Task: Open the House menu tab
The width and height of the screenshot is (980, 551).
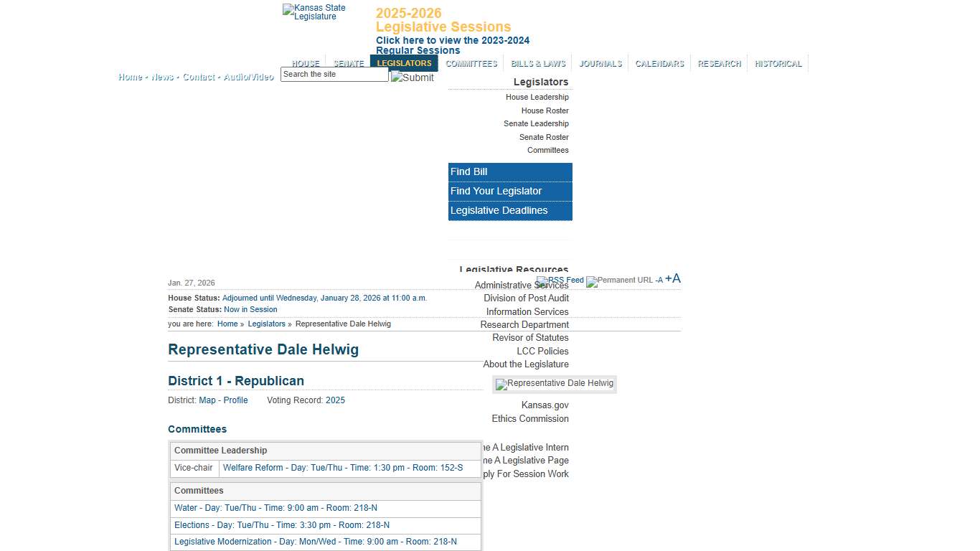Action: pos(306,64)
